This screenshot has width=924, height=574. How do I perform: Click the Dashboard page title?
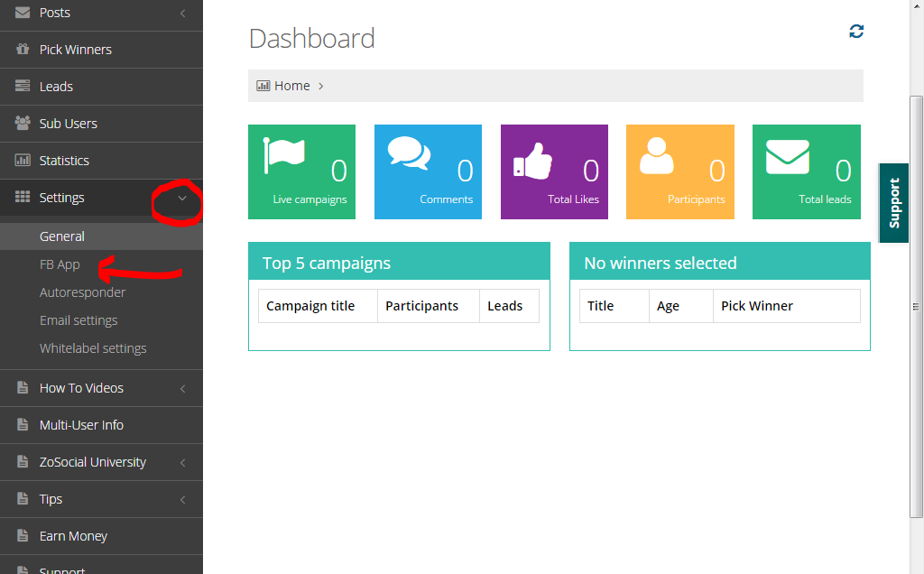point(311,39)
